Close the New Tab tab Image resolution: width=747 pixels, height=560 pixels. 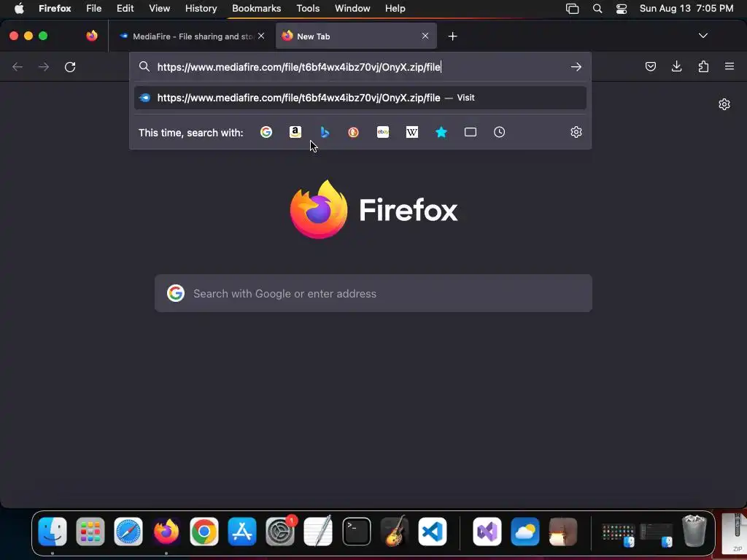point(425,36)
